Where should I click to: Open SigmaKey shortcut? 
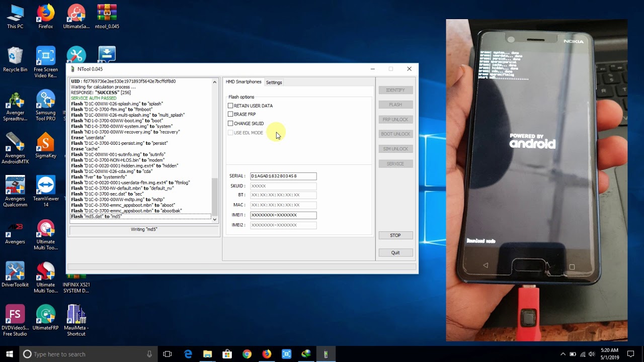click(x=45, y=146)
